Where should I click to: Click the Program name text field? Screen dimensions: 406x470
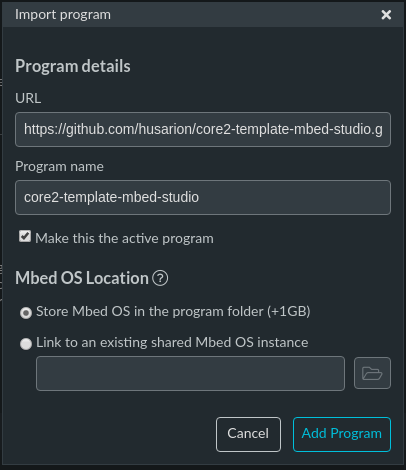[x=203, y=197]
